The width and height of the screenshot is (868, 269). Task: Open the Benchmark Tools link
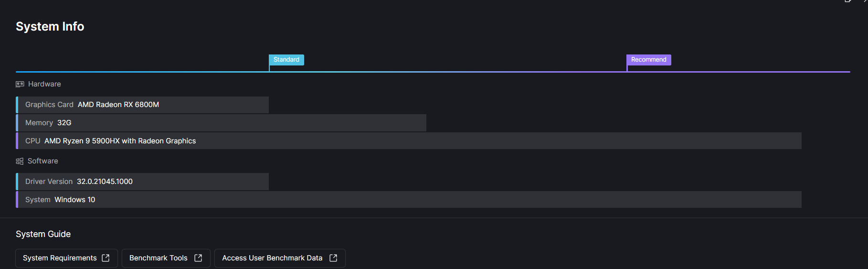[166, 258]
